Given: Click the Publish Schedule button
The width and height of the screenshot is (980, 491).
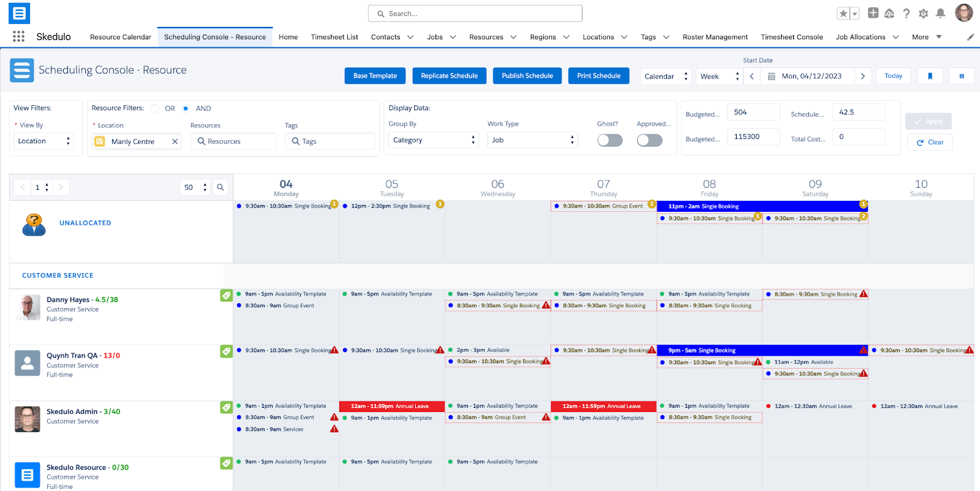Looking at the screenshot, I should click(x=527, y=76).
